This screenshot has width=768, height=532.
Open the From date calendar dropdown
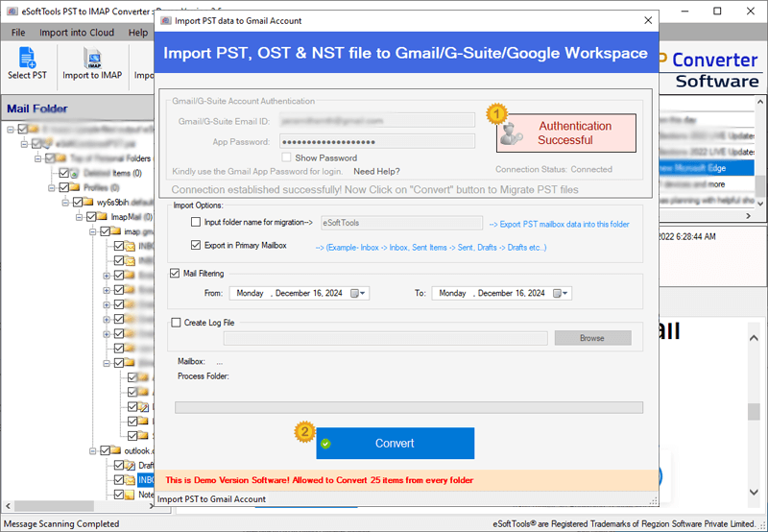(x=358, y=294)
